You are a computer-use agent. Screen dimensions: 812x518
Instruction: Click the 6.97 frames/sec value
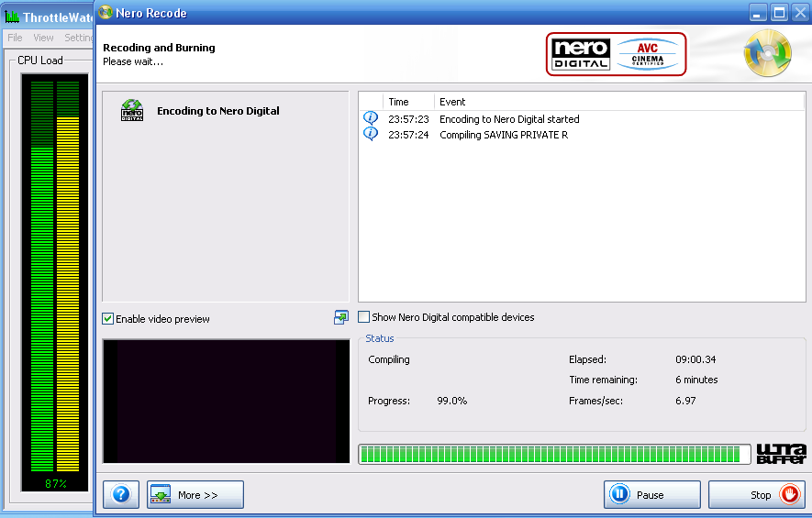coord(685,401)
